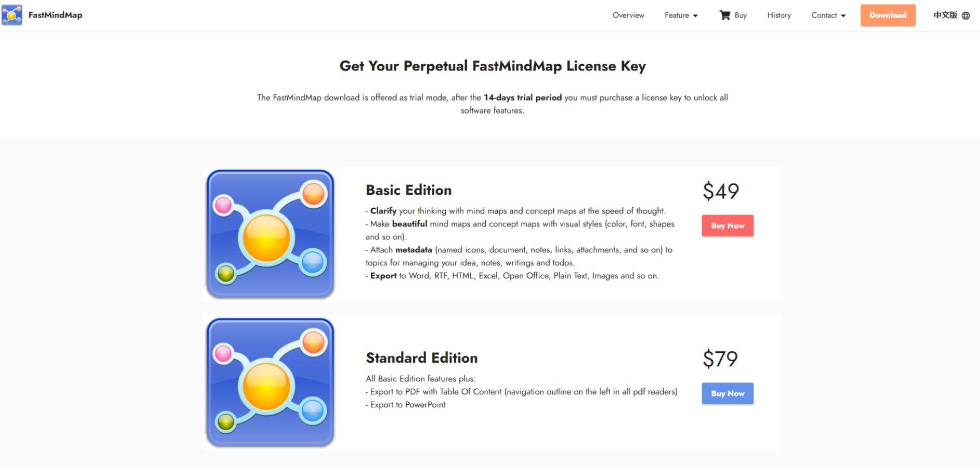Click the globe language icon
The height and width of the screenshot is (469, 980).
tap(965, 16)
